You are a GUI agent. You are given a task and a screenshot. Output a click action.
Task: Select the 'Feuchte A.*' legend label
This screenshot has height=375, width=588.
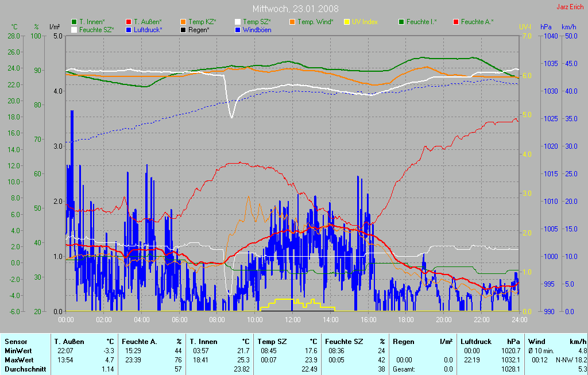(x=477, y=22)
